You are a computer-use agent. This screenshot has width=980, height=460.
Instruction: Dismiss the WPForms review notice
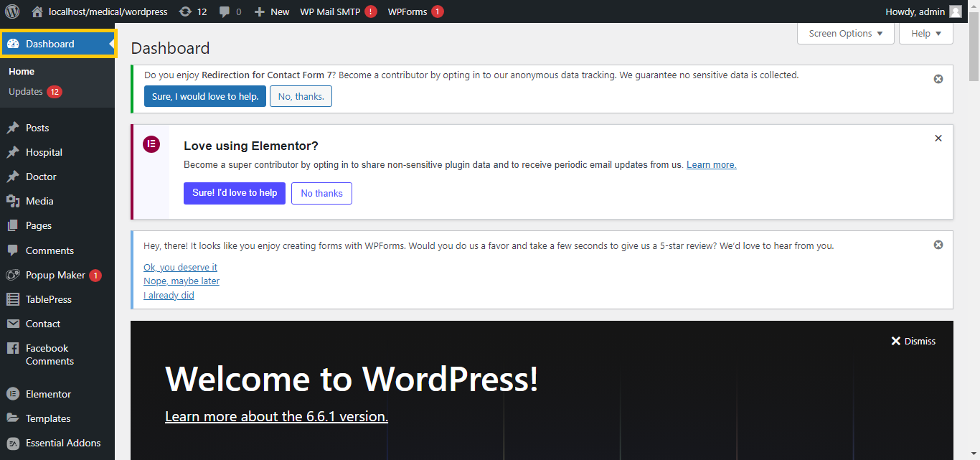tap(938, 245)
